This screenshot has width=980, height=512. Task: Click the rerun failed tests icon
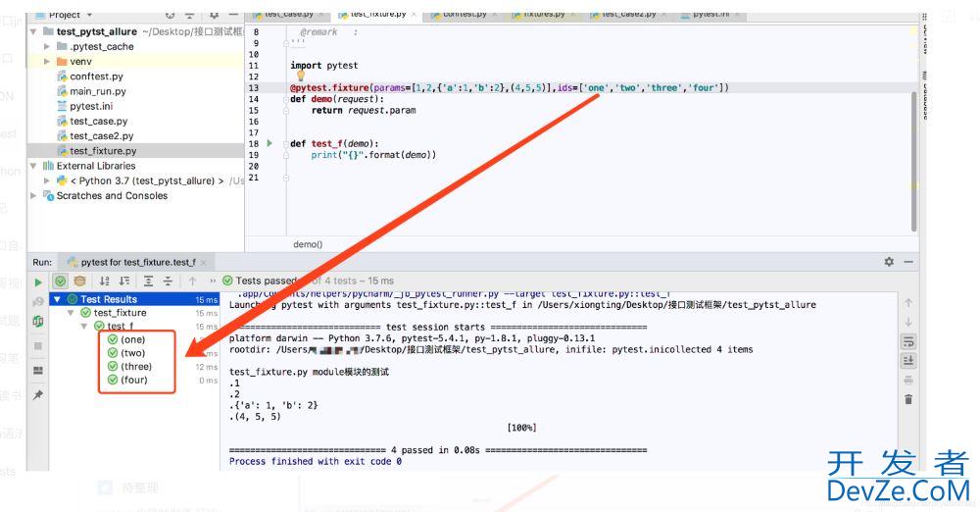(x=38, y=302)
